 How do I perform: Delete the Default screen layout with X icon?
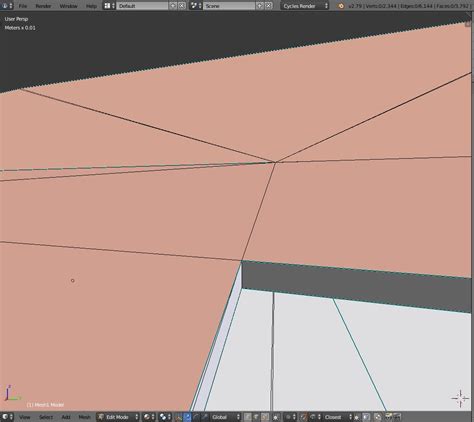(x=181, y=6)
